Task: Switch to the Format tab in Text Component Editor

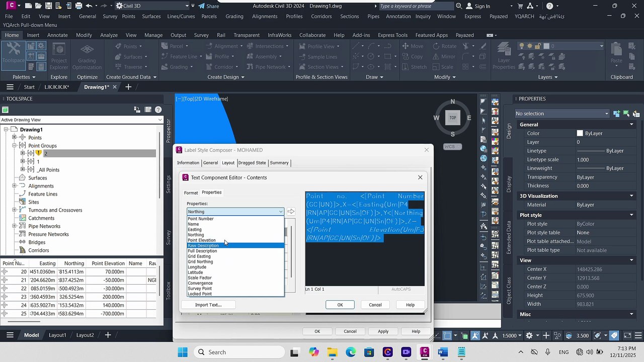Action: tap(191, 193)
